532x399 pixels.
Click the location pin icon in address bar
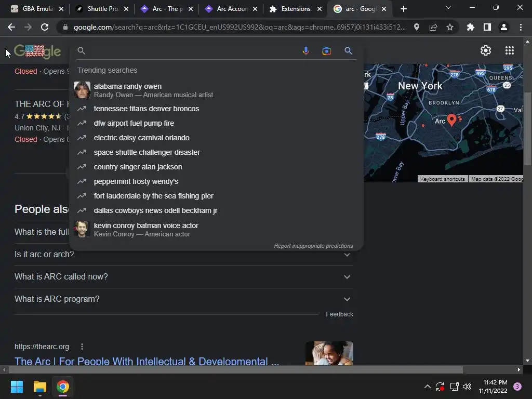pos(417,27)
